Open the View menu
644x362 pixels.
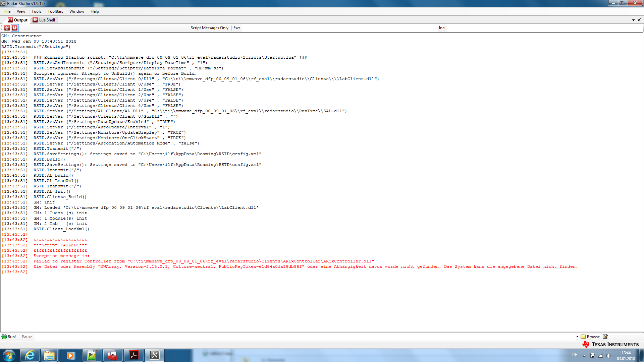(21, 11)
